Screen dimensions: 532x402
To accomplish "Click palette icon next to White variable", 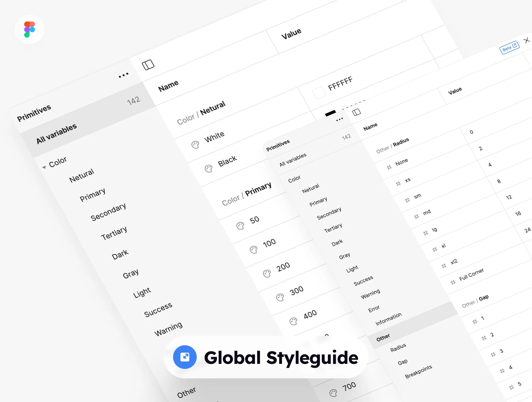I will (195, 145).
